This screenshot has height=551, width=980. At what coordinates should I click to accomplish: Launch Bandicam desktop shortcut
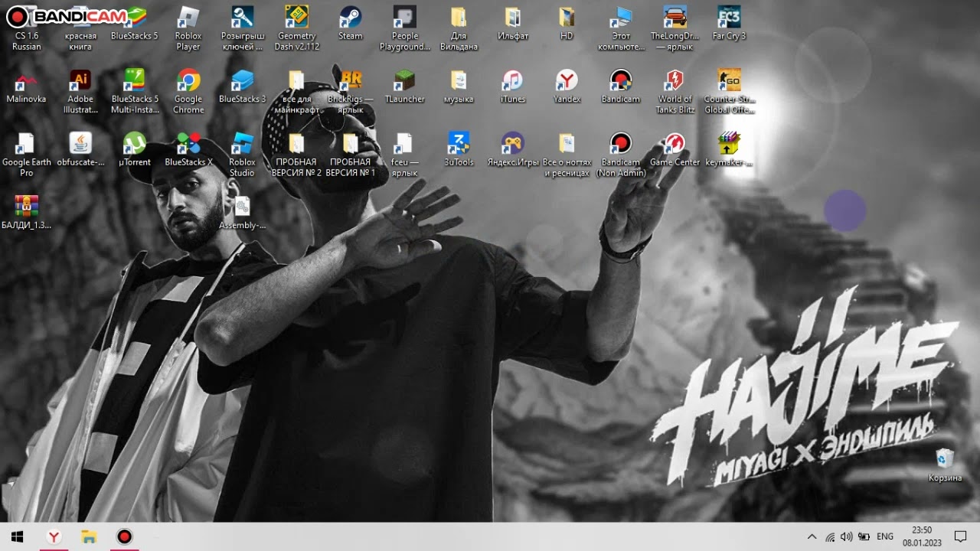[621, 86]
